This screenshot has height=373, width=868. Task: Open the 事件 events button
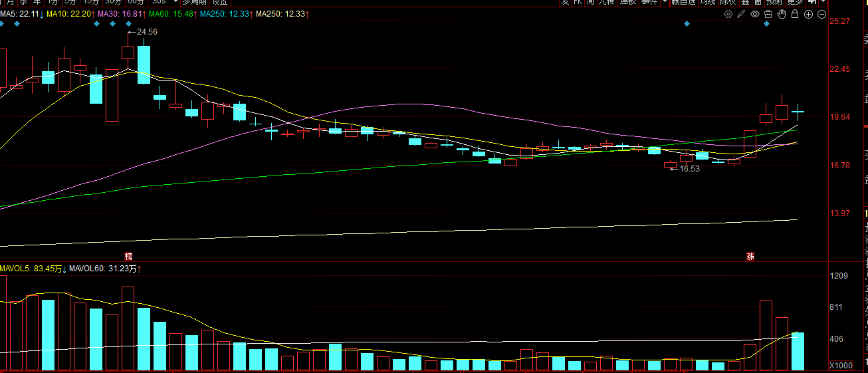coord(650,3)
